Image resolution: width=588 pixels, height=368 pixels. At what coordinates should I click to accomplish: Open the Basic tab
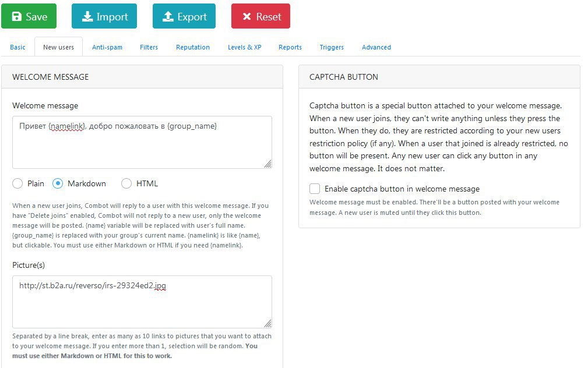pyautogui.click(x=17, y=47)
